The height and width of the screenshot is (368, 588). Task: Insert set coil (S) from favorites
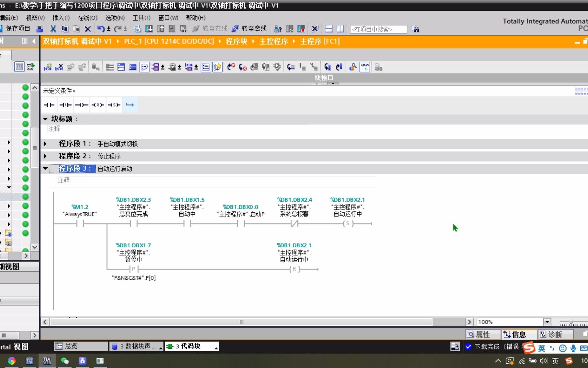(x=114, y=105)
